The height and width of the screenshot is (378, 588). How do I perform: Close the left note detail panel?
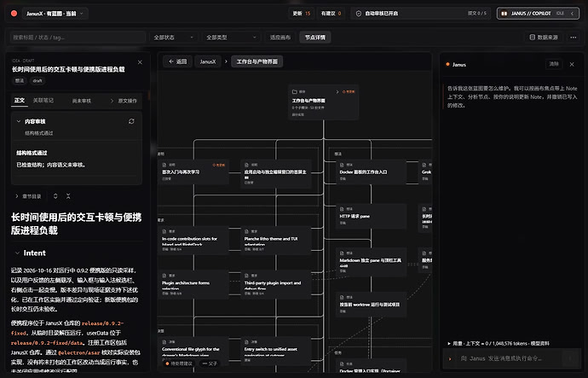point(140,62)
